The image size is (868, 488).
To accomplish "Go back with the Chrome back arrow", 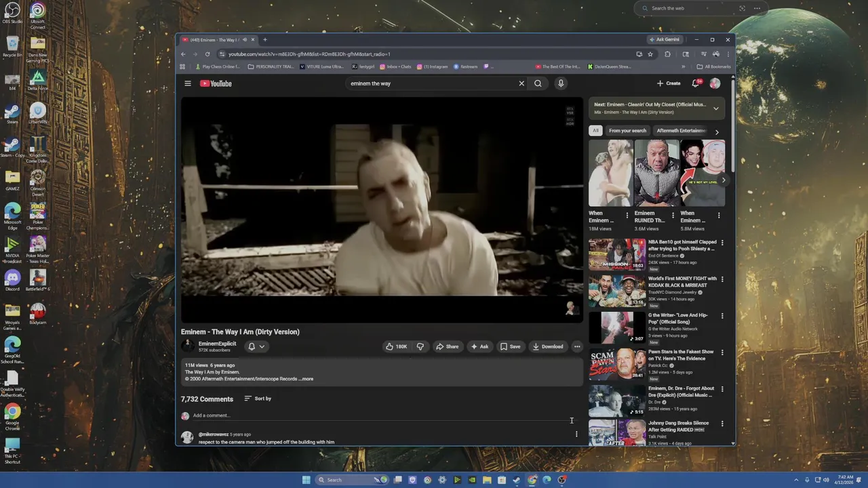I will (183, 54).
